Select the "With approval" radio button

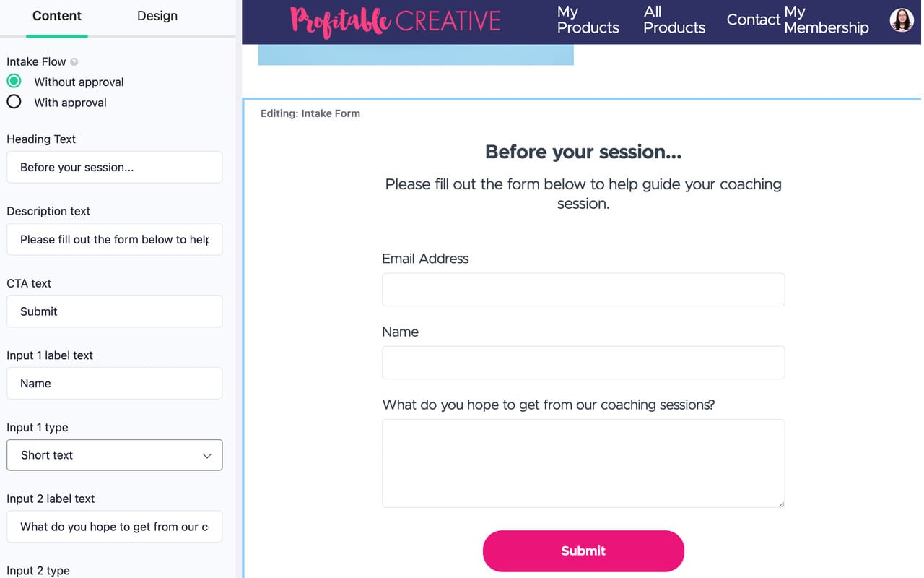(x=14, y=102)
